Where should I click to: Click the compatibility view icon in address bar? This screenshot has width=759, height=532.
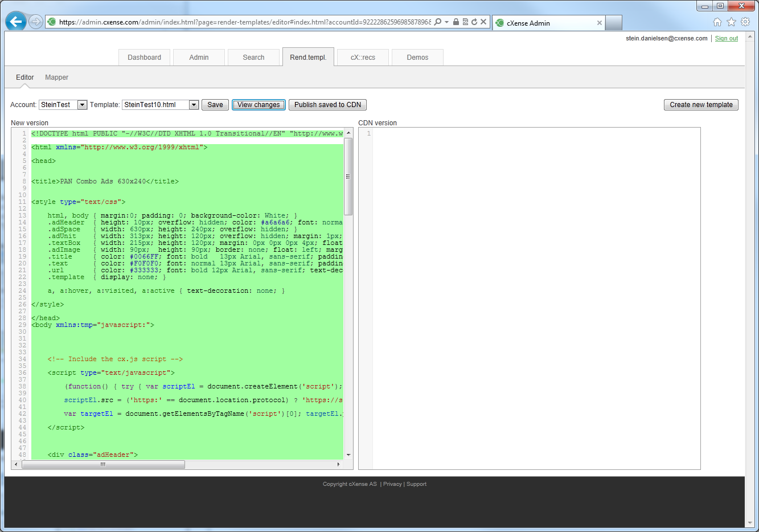pos(465,22)
